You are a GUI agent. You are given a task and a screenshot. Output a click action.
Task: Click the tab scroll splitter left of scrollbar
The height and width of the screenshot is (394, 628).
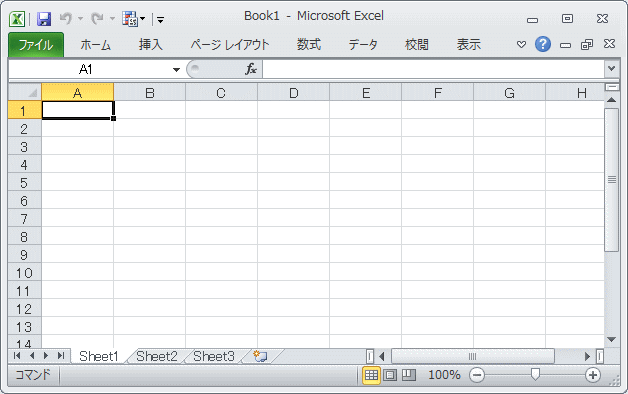click(370, 356)
